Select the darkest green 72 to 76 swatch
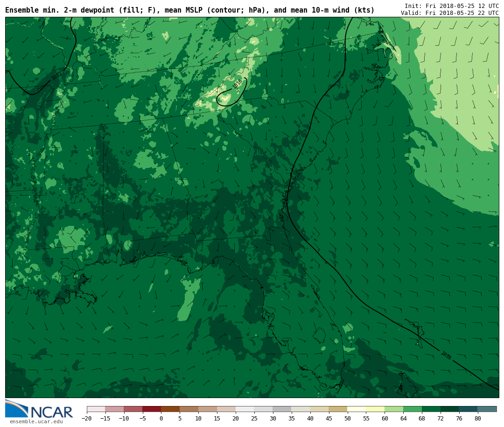This screenshot has width=504, height=427. (449, 409)
